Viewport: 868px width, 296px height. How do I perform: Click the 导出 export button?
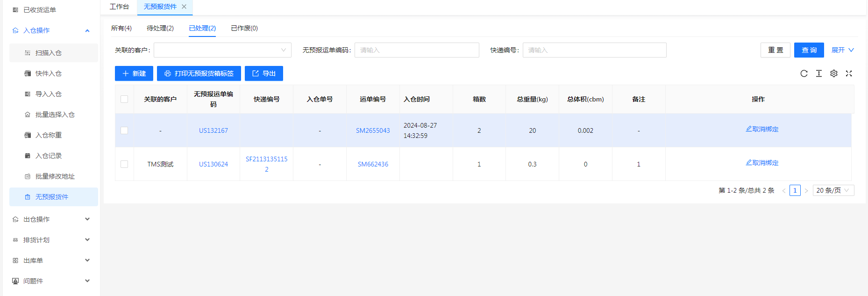click(263, 73)
